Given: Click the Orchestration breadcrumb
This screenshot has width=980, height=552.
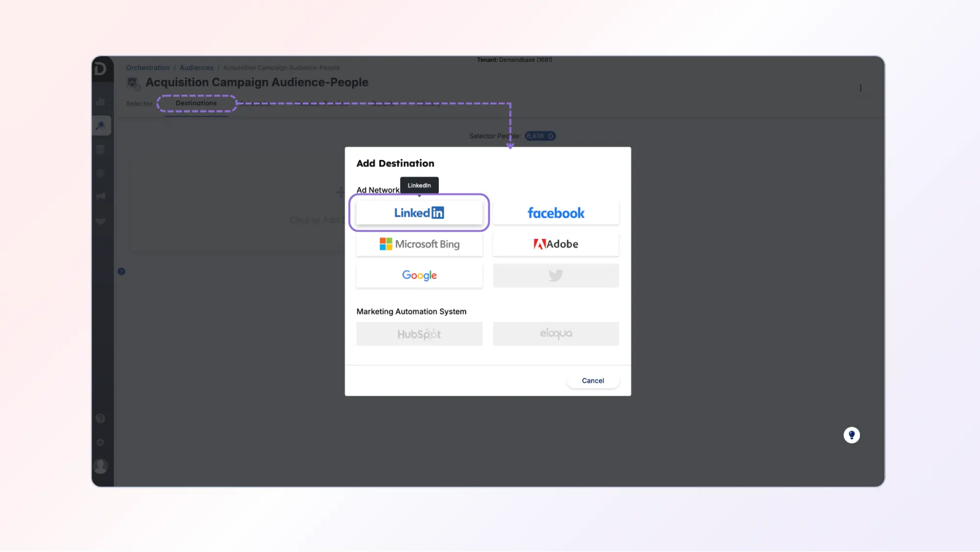Looking at the screenshot, I should [148, 67].
